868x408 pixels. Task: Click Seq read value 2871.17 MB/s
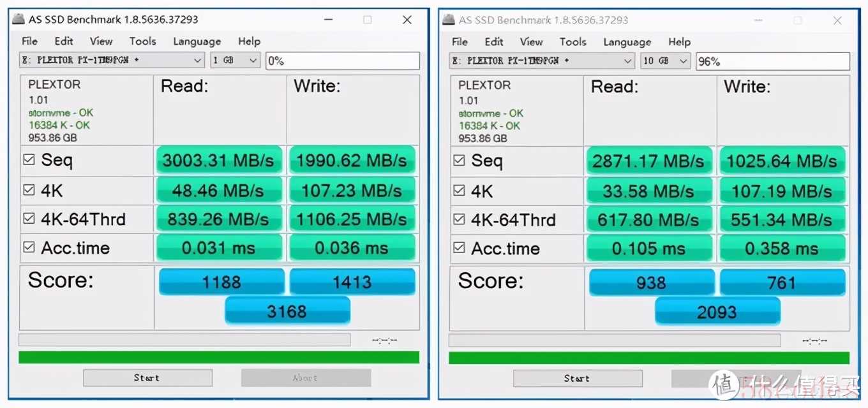point(649,161)
